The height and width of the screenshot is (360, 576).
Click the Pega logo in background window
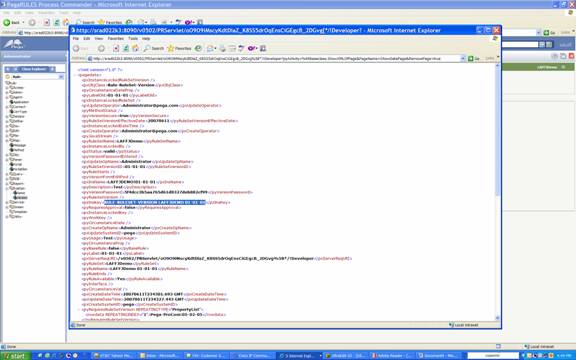click(x=13, y=44)
